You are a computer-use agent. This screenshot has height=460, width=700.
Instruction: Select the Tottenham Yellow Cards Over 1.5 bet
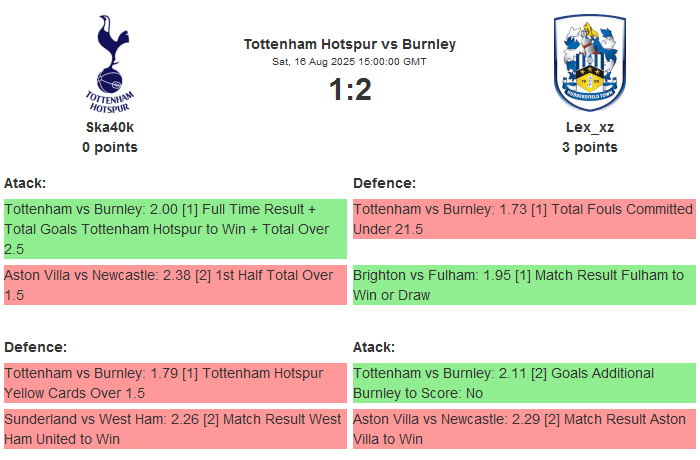[x=174, y=383]
